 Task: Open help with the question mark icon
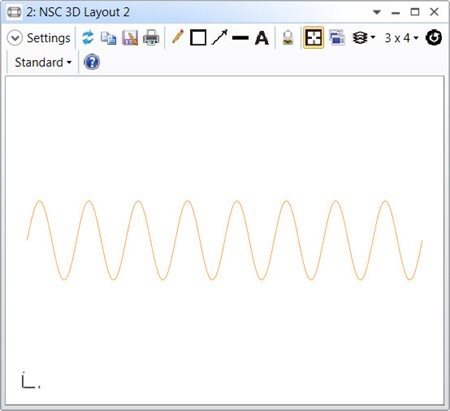(x=92, y=62)
